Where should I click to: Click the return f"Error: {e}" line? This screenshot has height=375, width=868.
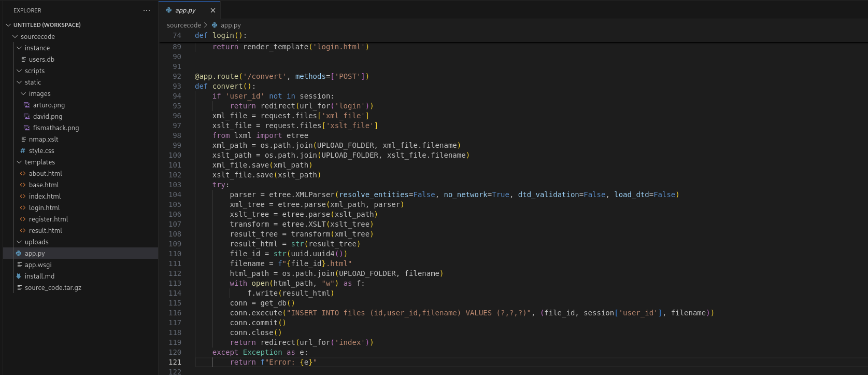[274, 362]
